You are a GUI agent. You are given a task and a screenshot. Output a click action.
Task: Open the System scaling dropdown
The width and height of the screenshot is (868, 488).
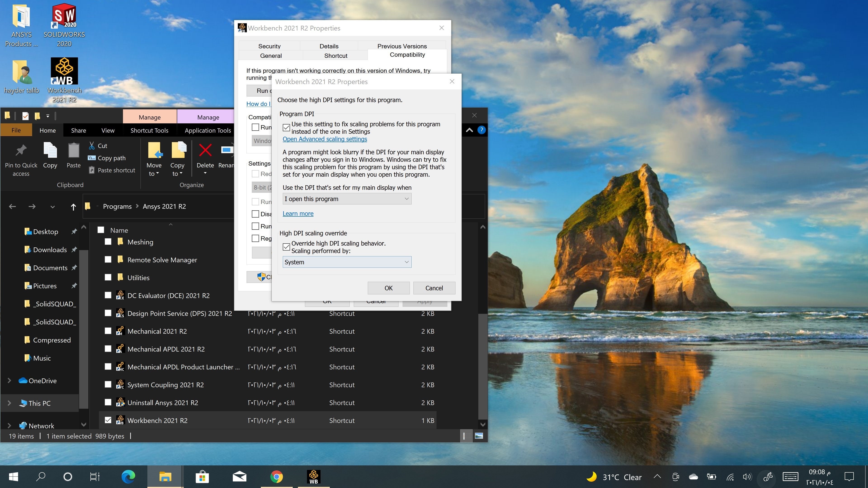pos(347,262)
